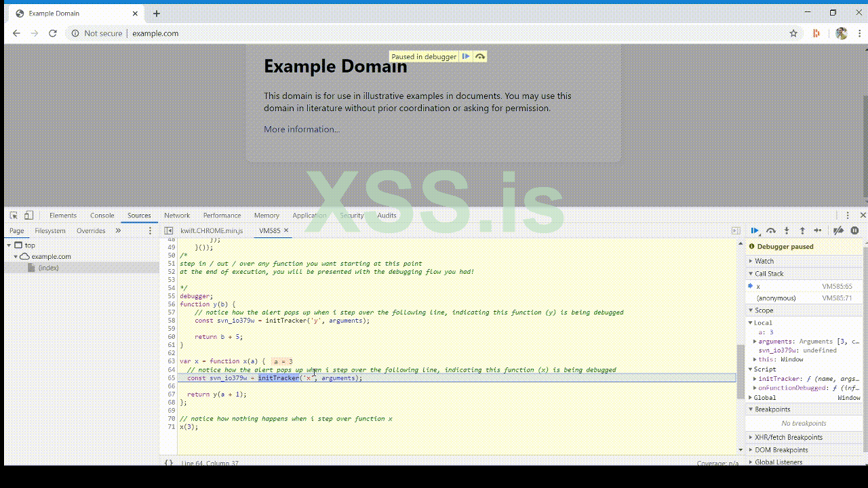This screenshot has width=868, height=488.
Task: Bookmark this page with the star
Action: [793, 33]
